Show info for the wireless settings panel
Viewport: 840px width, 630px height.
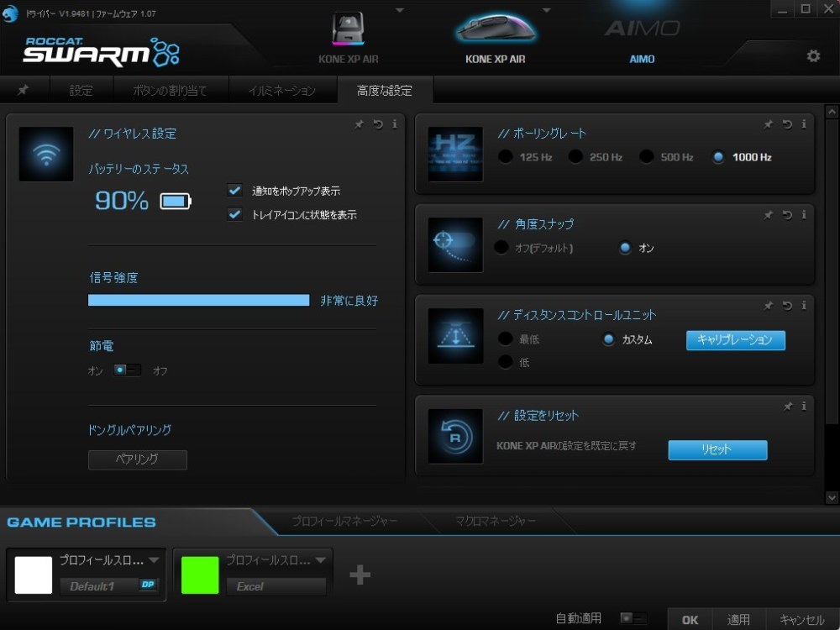tap(395, 124)
